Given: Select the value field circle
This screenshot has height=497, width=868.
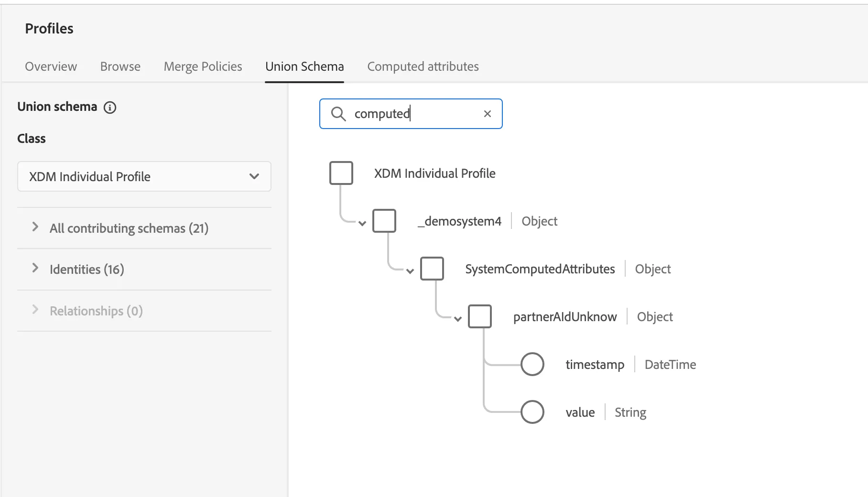Looking at the screenshot, I should [532, 412].
